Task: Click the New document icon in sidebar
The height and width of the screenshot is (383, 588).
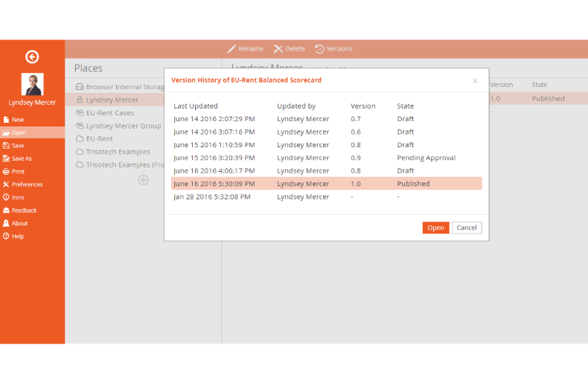Action: pyautogui.click(x=7, y=120)
